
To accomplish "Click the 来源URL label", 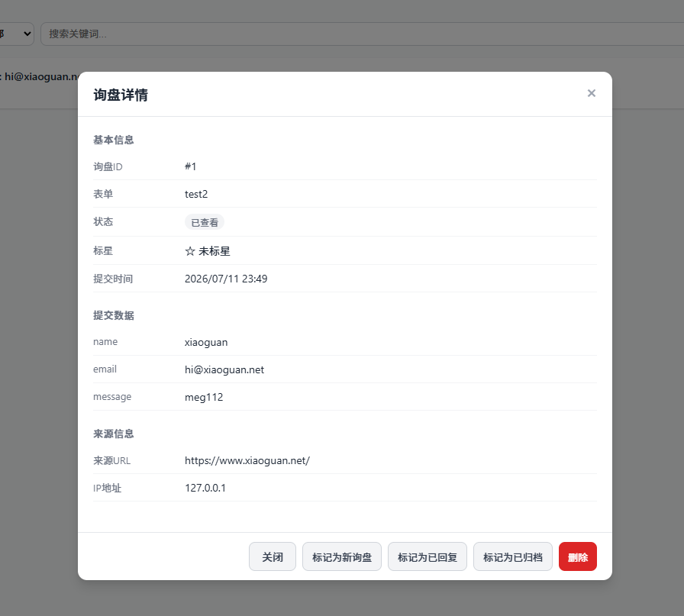I will point(111,461).
